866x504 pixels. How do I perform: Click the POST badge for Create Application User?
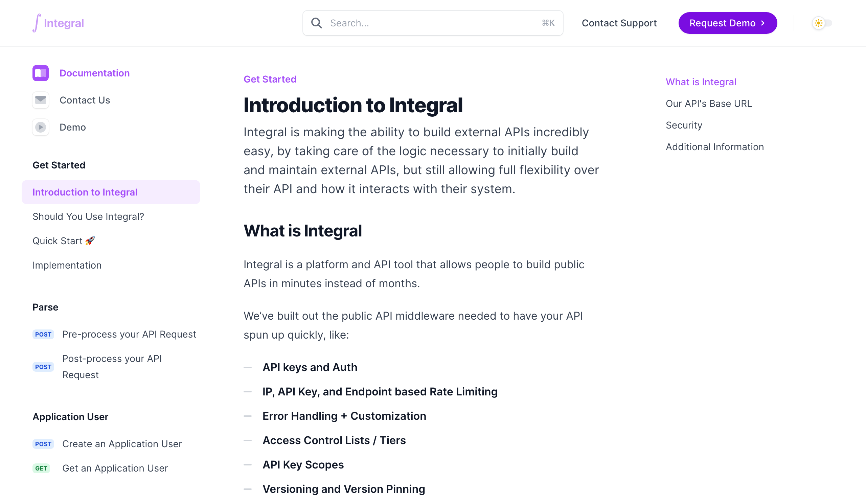43,444
